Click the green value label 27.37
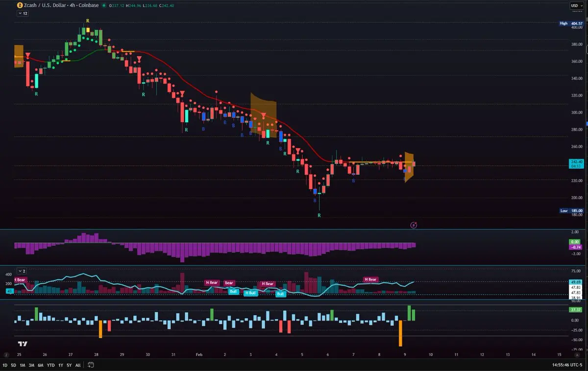 click(576, 310)
